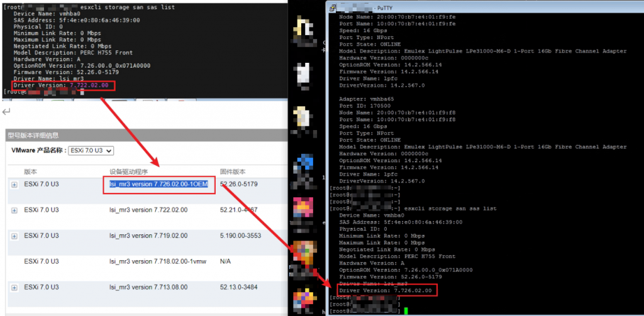The width and height of the screenshot is (644, 316).
Task: Click the lsi_mr3 version 7.713.08.00 cell
Action: point(148,287)
